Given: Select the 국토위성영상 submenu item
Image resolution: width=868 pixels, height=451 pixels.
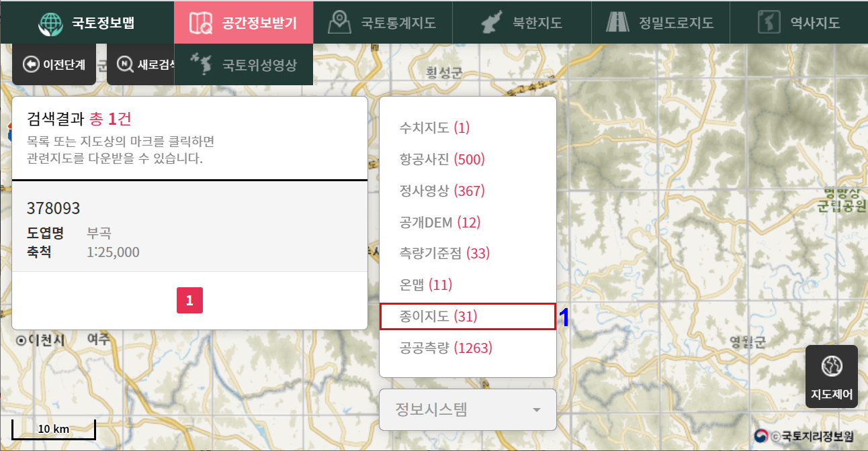Looking at the screenshot, I should (x=243, y=64).
